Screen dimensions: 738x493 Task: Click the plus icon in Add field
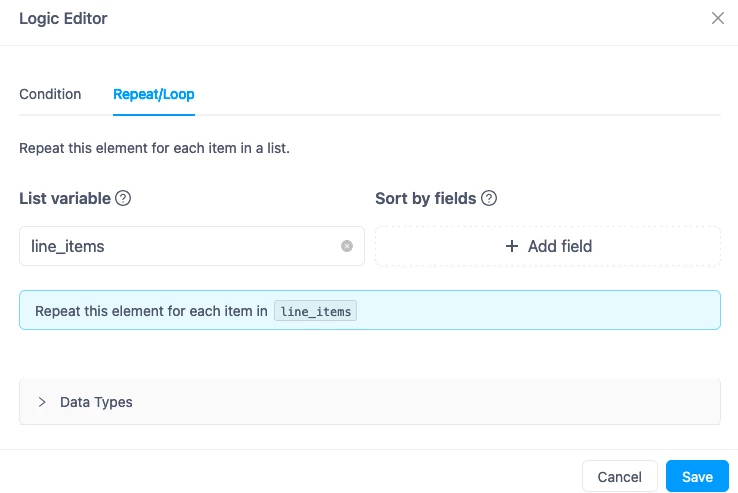point(512,246)
